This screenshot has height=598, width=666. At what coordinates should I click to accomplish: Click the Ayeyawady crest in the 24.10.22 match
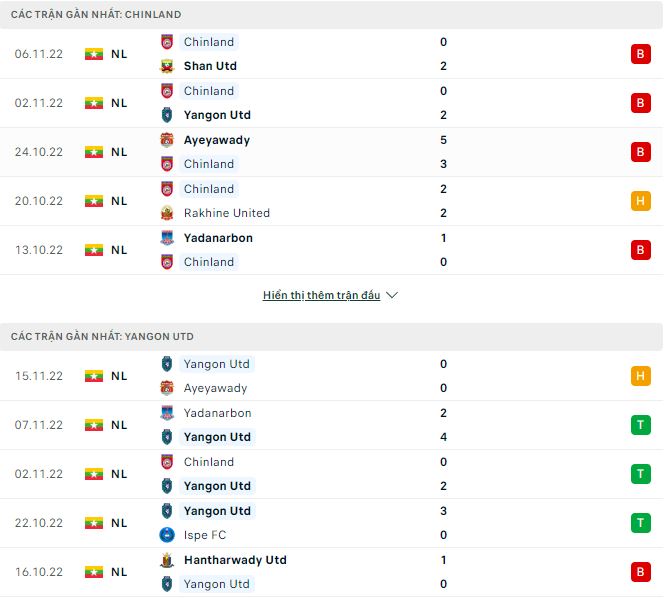tap(167, 140)
